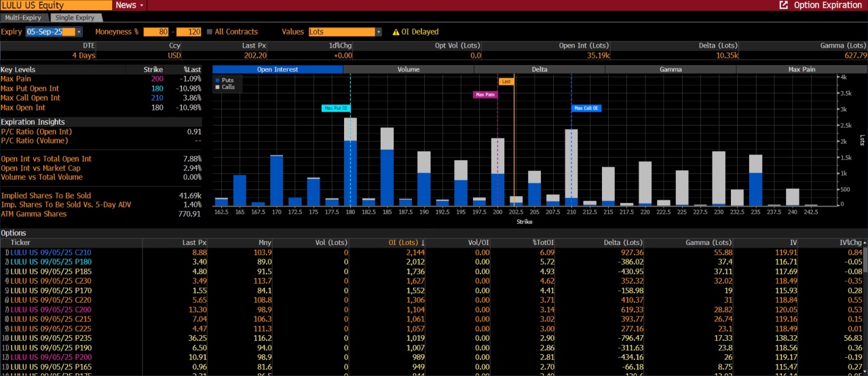This screenshot has height=376, width=868.
Task: Expand the News dropdown menu
Action: pos(141,5)
